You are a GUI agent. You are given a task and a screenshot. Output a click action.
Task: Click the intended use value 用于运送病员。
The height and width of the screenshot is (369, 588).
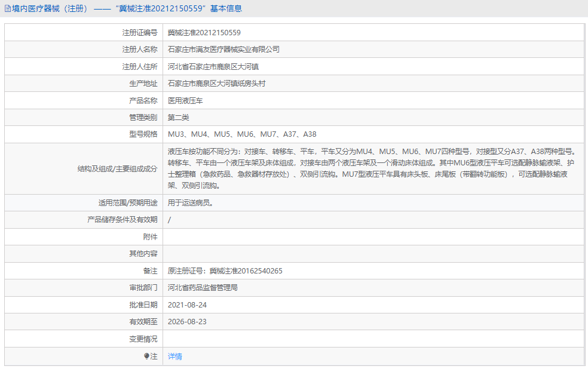pos(191,203)
